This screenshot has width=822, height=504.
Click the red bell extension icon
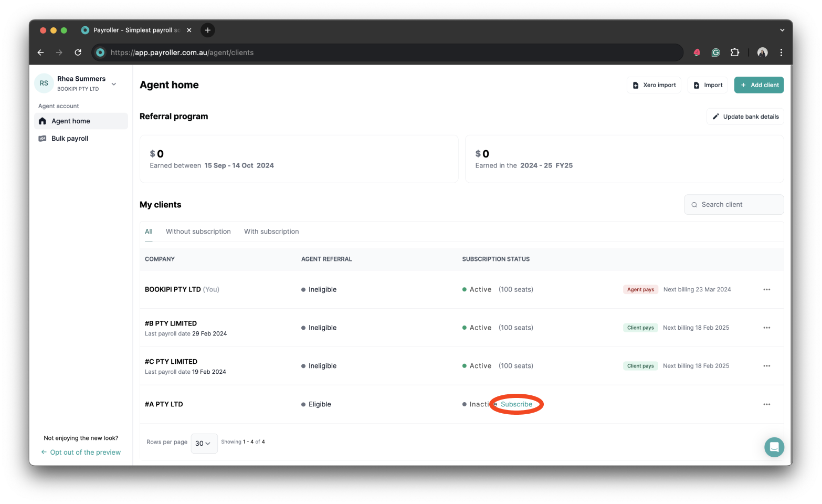[x=697, y=52]
